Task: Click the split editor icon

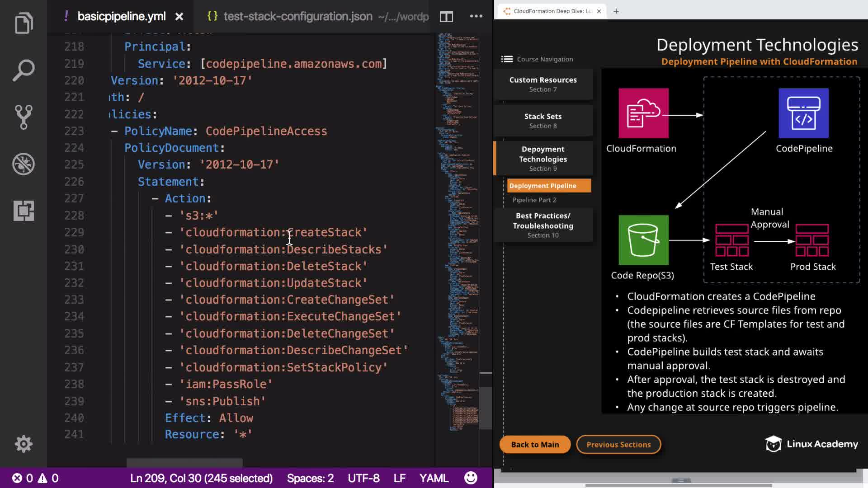Action: click(446, 17)
